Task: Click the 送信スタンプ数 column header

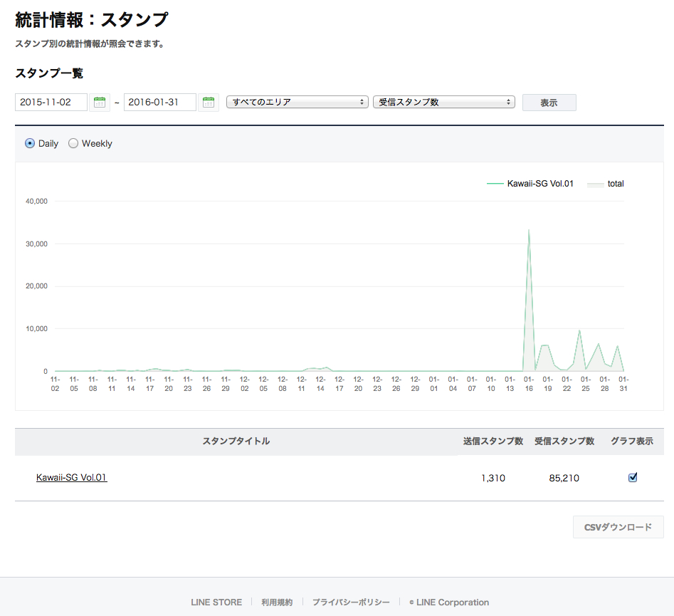Action: [x=493, y=441]
